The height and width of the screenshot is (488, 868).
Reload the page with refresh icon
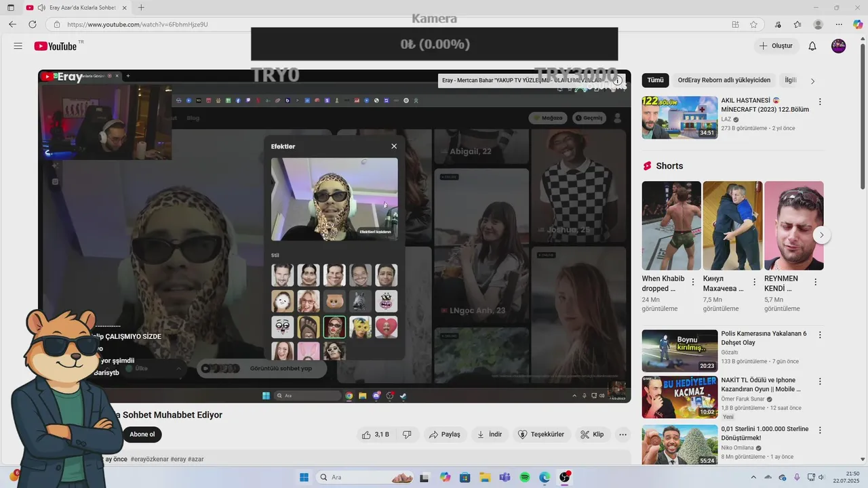point(33,24)
